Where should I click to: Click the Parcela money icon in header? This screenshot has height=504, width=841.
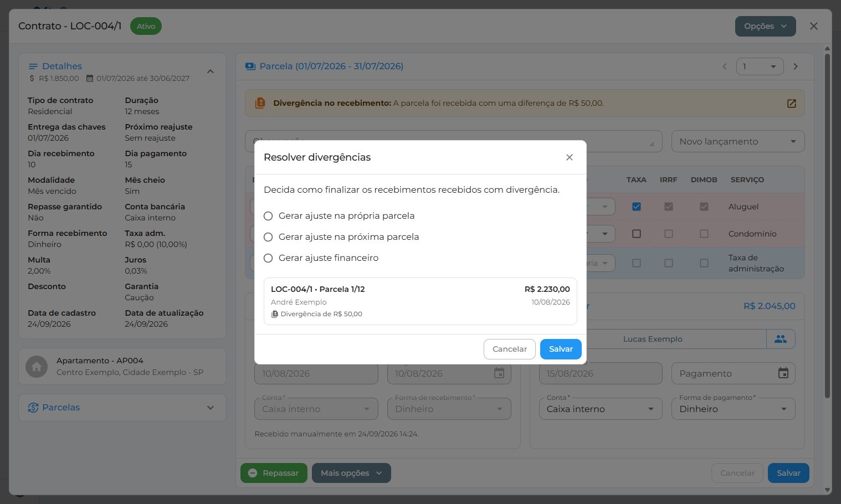(250, 66)
